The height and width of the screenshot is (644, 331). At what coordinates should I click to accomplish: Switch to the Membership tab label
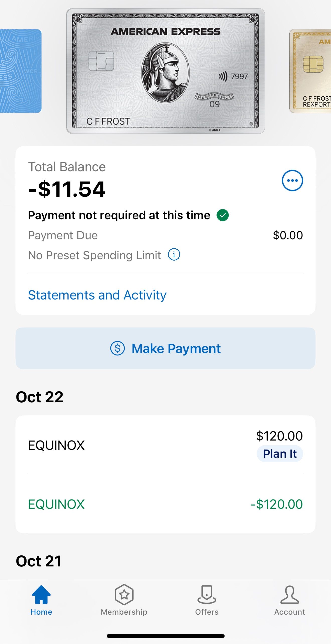click(124, 612)
